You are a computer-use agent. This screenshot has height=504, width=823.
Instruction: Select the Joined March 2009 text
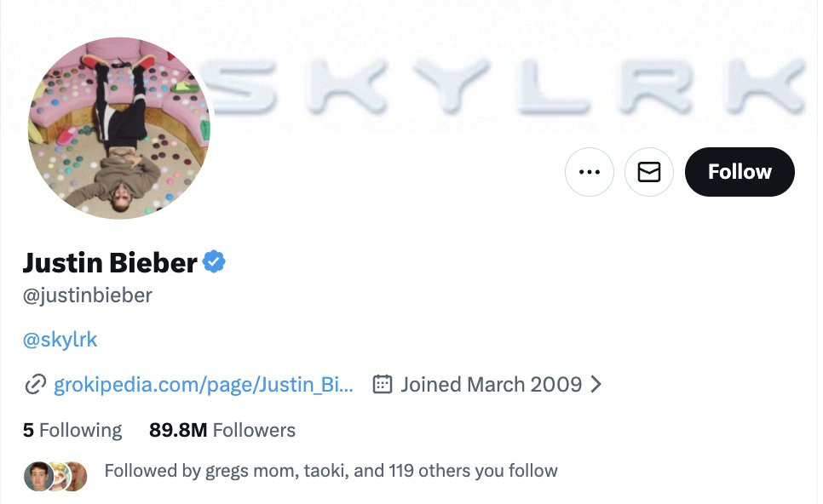pos(491,385)
